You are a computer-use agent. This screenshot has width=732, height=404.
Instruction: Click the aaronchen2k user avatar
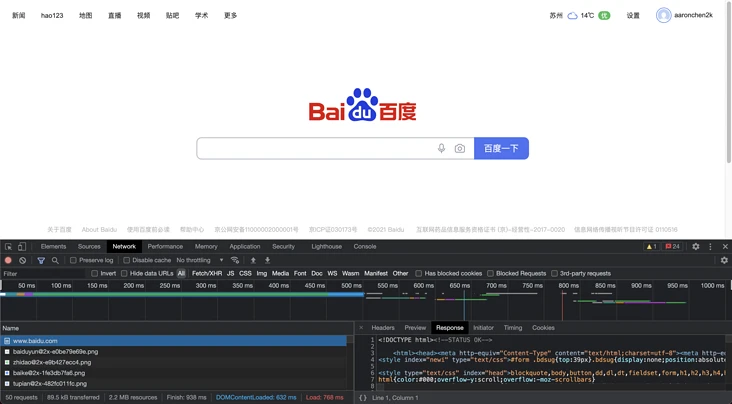pyautogui.click(x=663, y=15)
